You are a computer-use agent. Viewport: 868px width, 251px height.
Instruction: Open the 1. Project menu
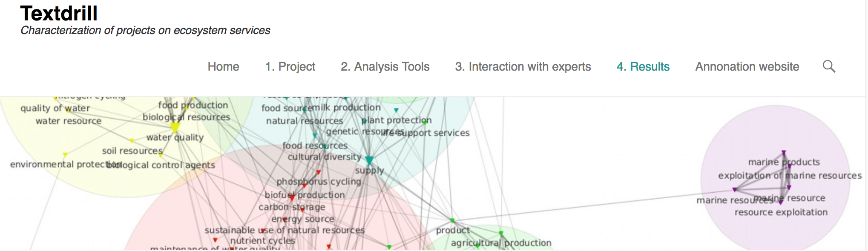(x=290, y=67)
